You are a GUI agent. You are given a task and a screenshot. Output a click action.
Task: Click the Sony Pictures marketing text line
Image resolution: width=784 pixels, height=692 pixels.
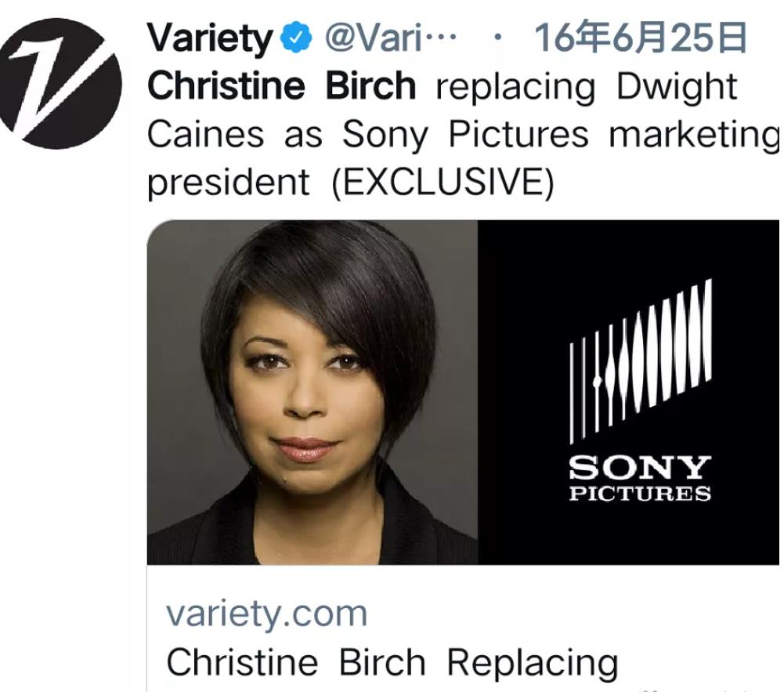(560, 135)
